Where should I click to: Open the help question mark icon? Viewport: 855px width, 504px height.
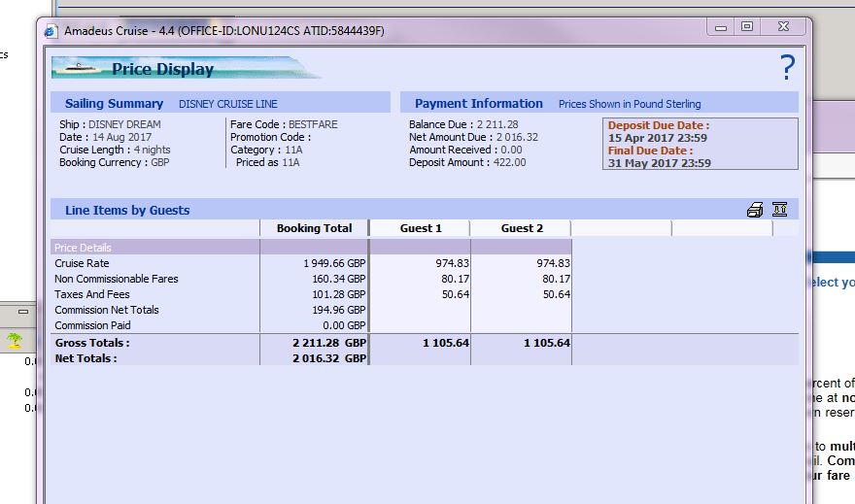[787, 68]
